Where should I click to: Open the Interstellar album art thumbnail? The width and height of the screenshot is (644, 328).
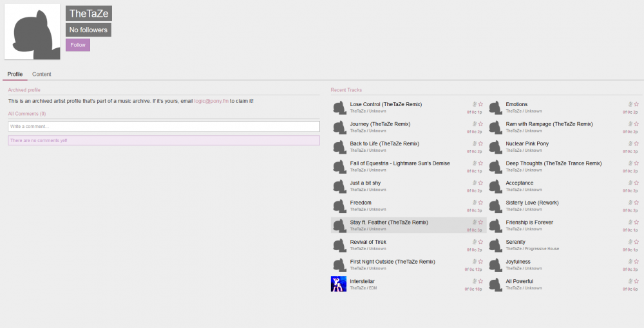click(339, 284)
